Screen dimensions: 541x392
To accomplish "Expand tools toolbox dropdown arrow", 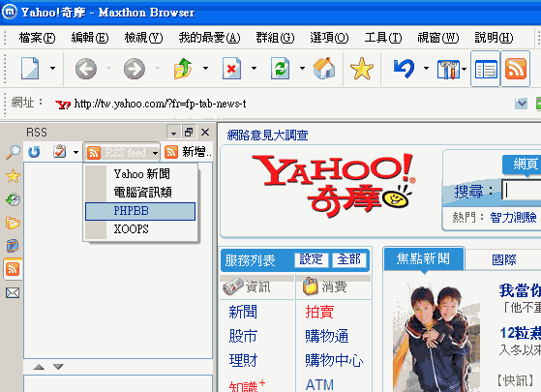I will tap(464, 69).
